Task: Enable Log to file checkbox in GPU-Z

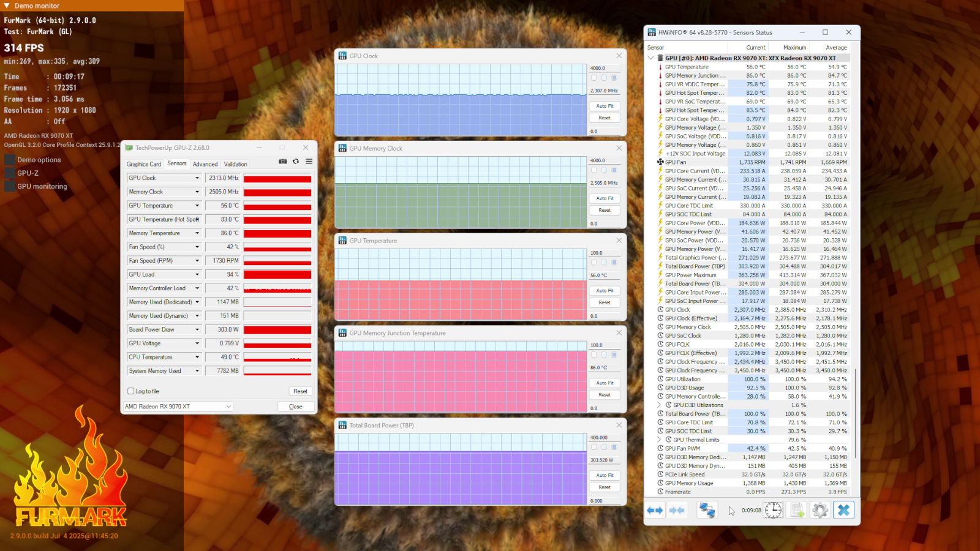Action: [x=130, y=391]
